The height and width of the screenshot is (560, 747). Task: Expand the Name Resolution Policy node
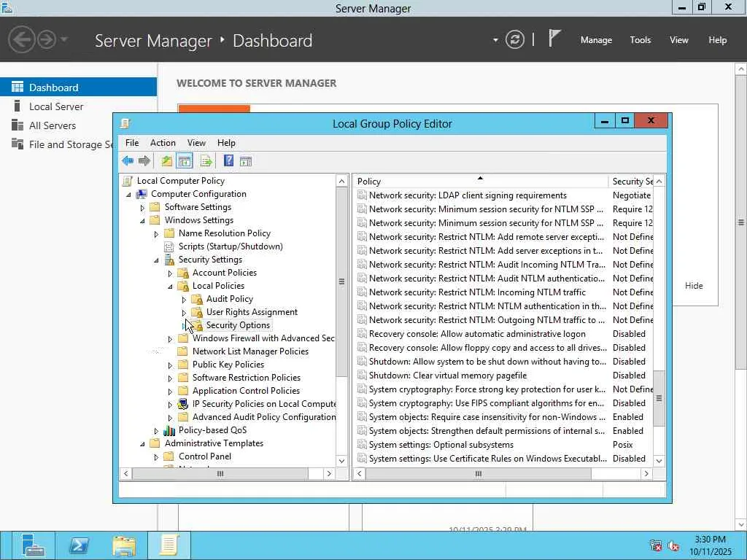click(156, 234)
